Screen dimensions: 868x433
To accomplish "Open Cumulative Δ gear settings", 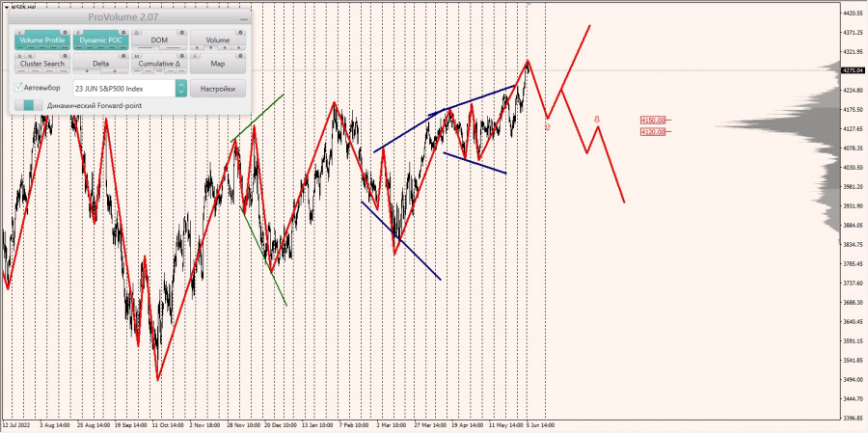I will tap(182, 56).
